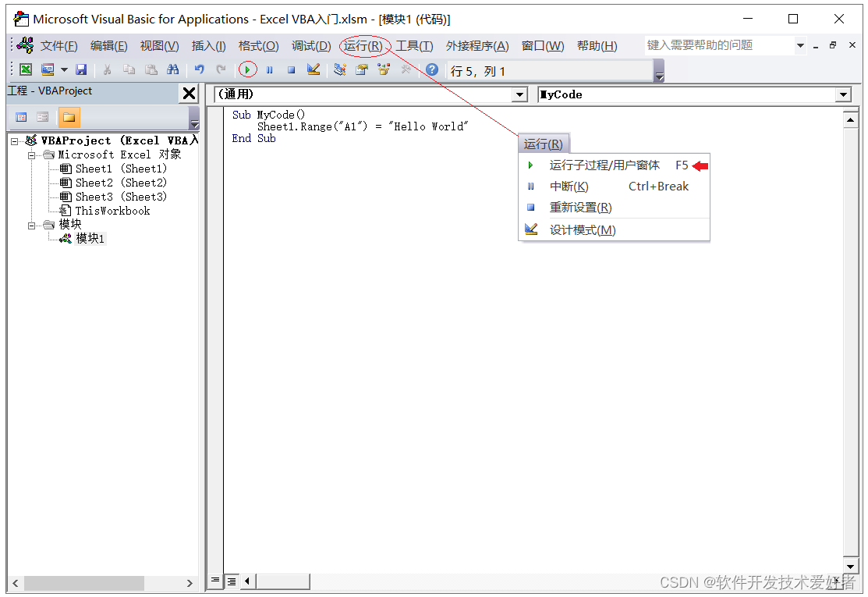This screenshot has height=597, width=868.
Task: Open the 格式(O) menu
Action: tap(258, 46)
